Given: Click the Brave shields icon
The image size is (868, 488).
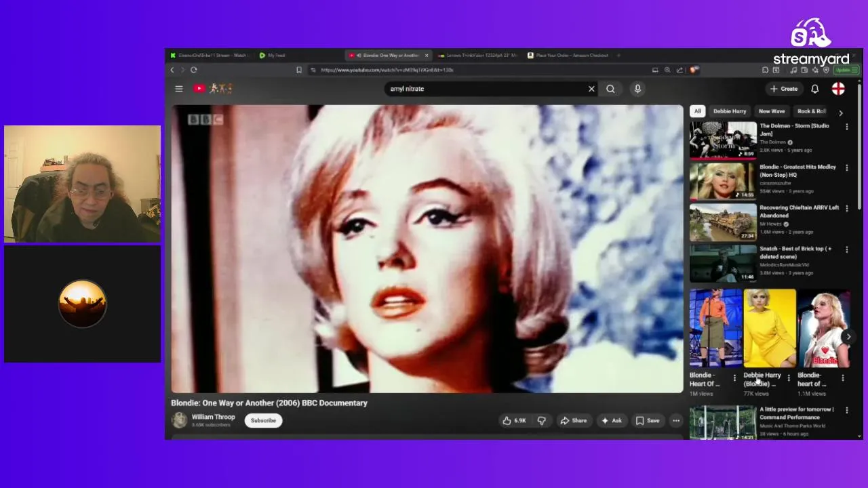Looking at the screenshot, I should pyautogui.click(x=694, y=70).
